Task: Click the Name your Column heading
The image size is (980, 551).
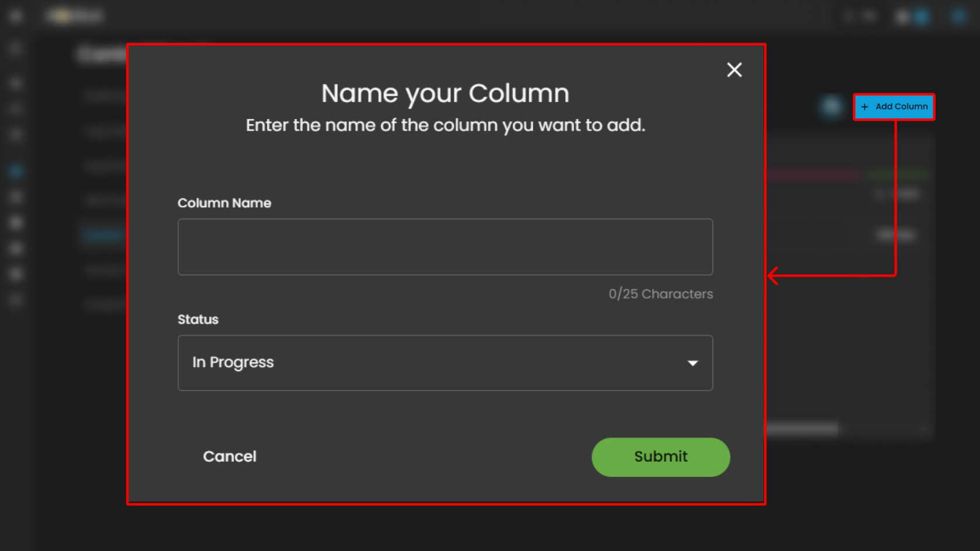Action: tap(445, 93)
